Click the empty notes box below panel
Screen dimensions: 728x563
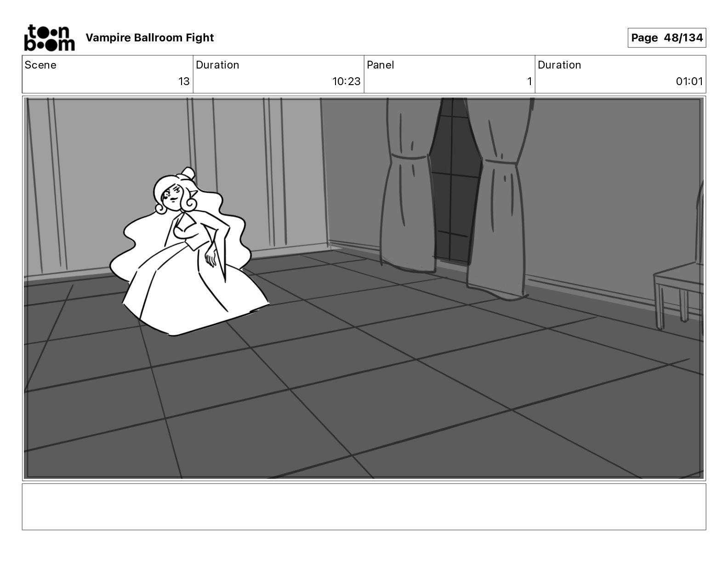tap(364, 506)
